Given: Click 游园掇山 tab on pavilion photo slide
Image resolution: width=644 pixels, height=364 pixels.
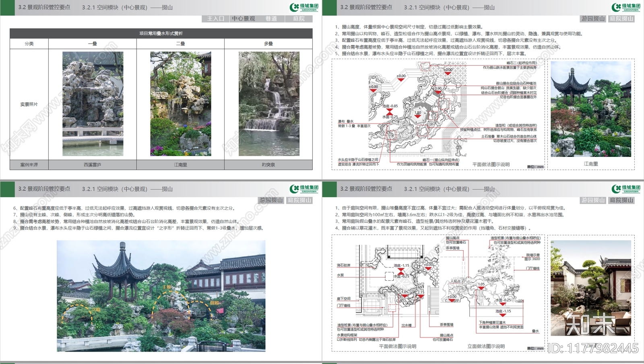Looking at the screenshot, I should click(271, 200).
